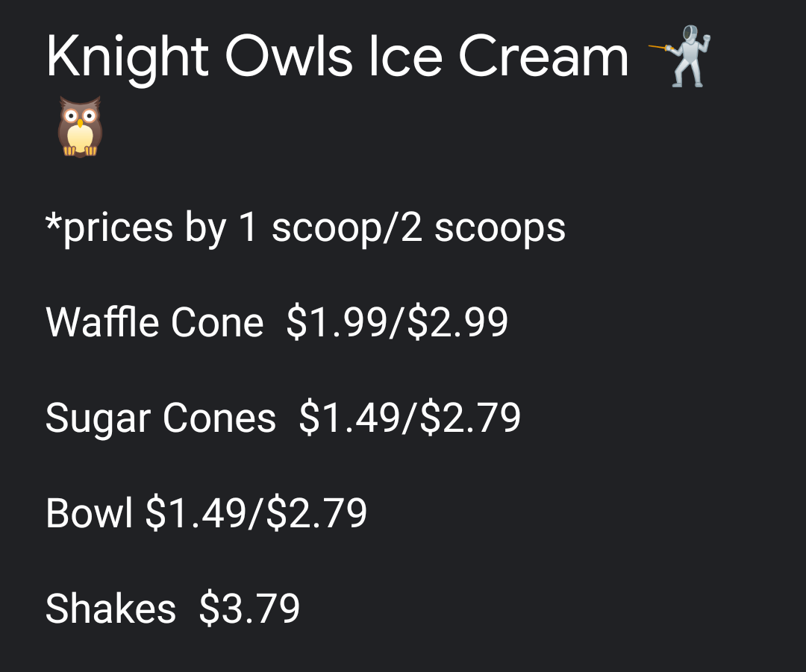Click the $3.79 Shakes price
Screen dimensions: 806x672
click(250, 609)
